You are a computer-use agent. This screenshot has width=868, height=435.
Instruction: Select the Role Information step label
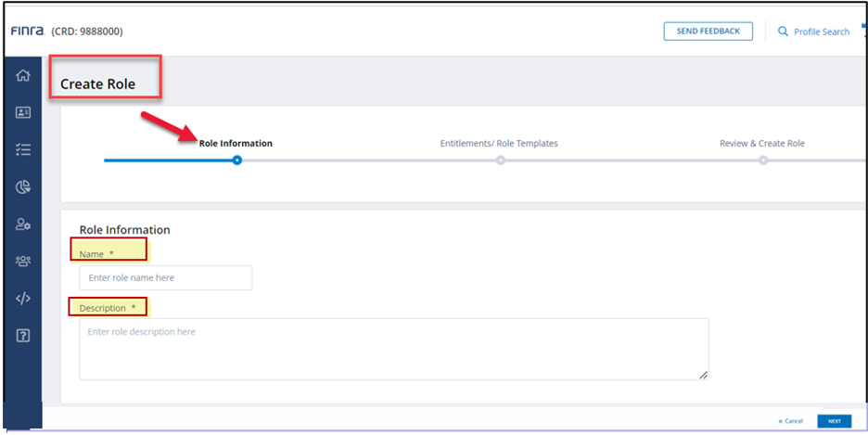pyautogui.click(x=236, y=144)
